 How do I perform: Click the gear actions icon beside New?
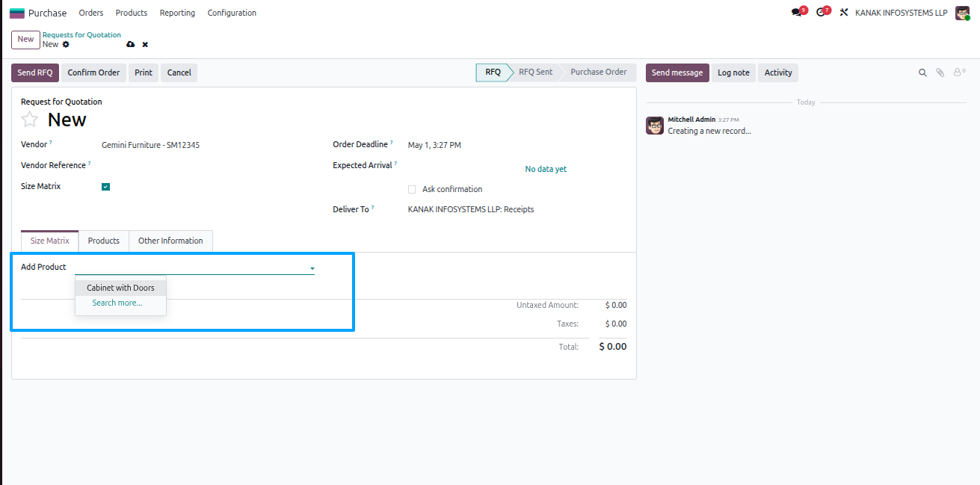coord(66,45)
